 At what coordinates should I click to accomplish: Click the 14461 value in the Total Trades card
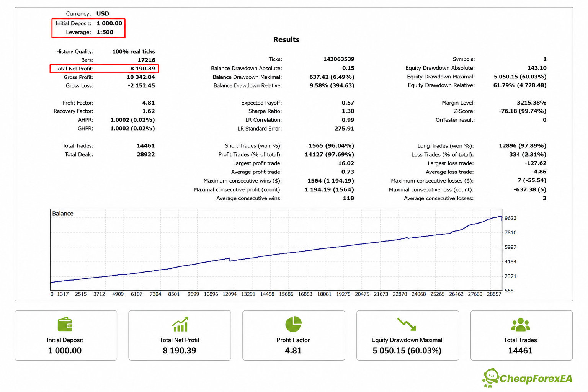(x=520, y=351)
